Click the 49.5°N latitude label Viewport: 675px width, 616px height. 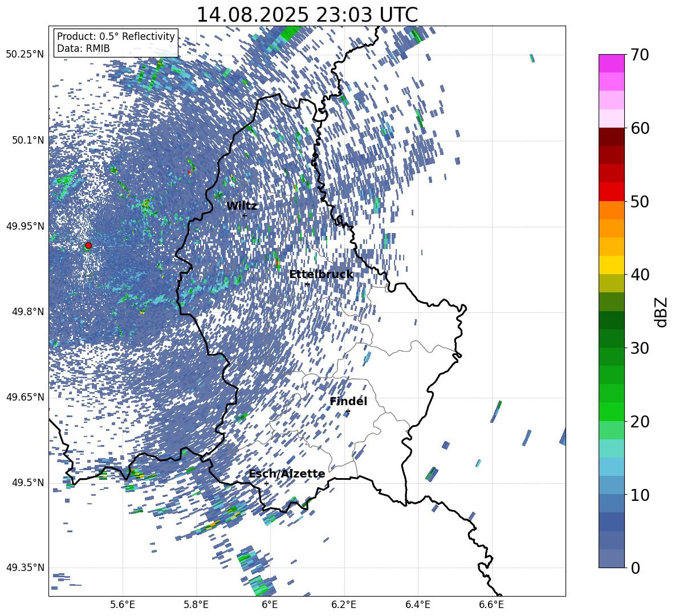pos(29,483)
